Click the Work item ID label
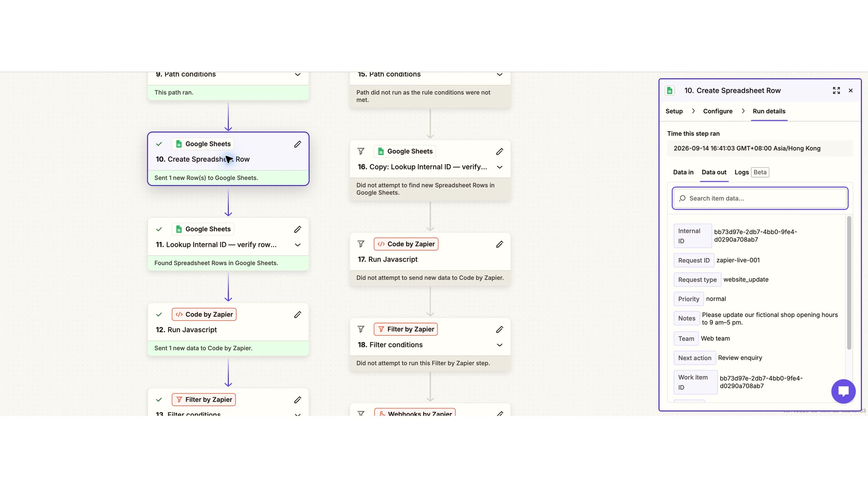This screenshot has width=868, height=488. point(695,382)
